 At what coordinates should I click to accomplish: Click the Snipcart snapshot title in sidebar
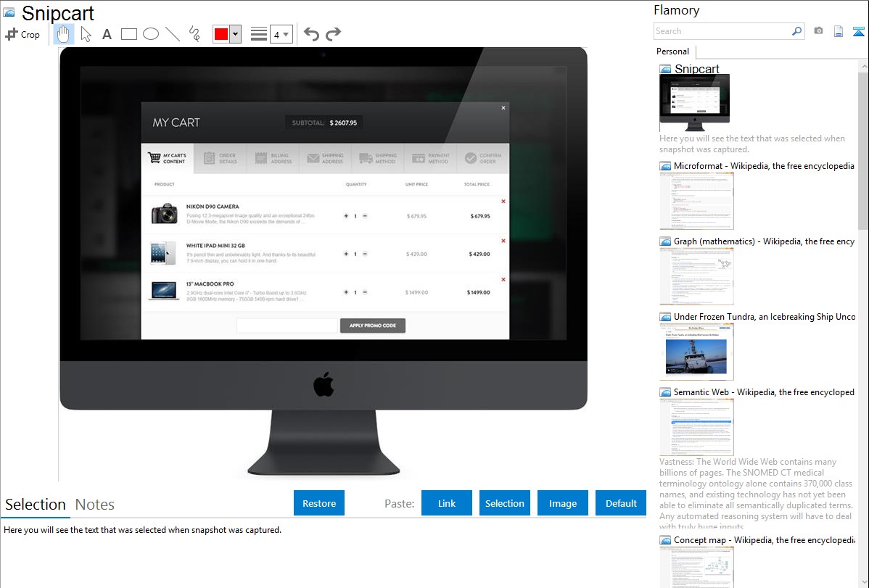(x=696, y=69)
